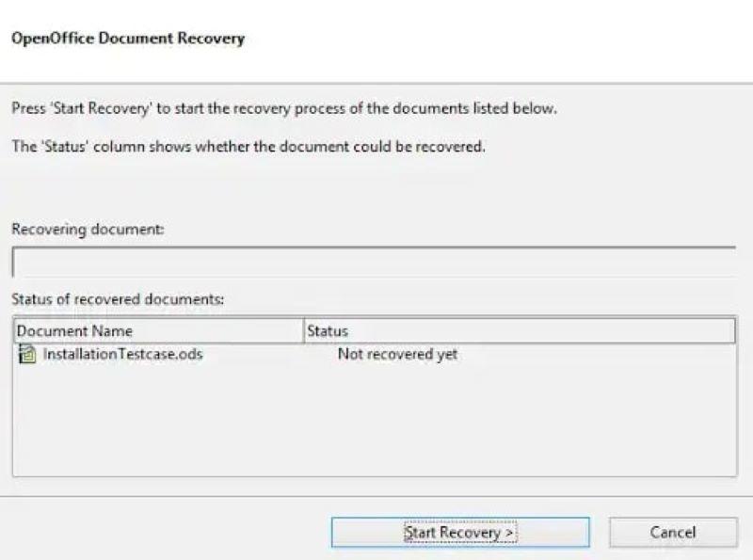Click the white title banner beside the heading
This screenshot has width=753, height=560.
(x=500, y=40)
